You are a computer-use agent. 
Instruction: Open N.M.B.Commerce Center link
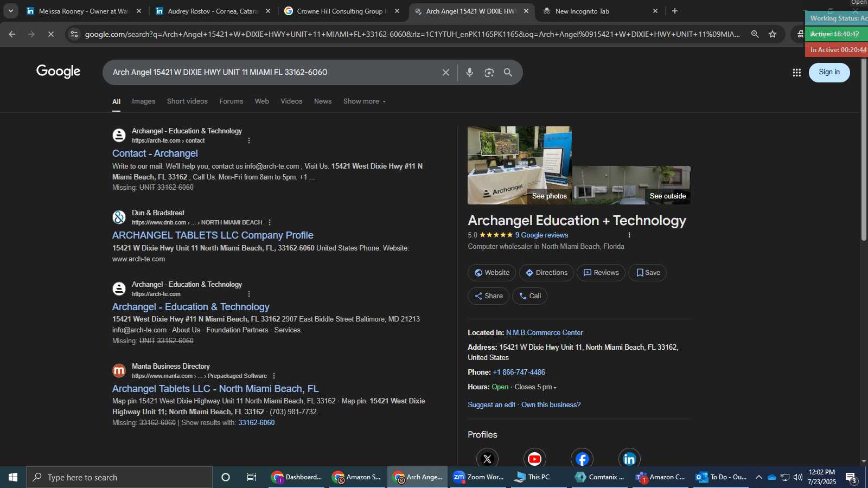[544, 333]
